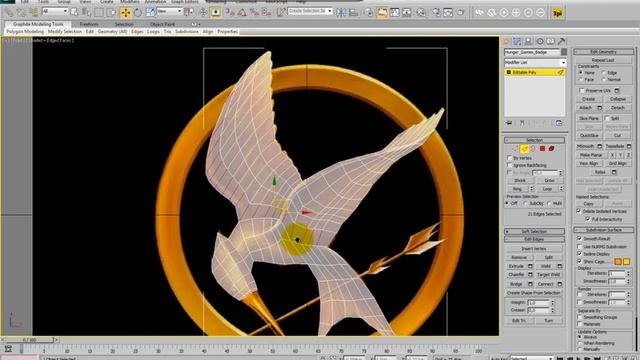
Task: Click the yellow cage color swatch
Action: click(x=627, y=262)
